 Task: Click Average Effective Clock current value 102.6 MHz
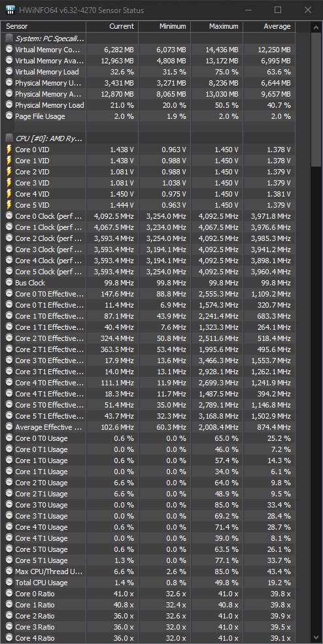[x=118, y=427]
